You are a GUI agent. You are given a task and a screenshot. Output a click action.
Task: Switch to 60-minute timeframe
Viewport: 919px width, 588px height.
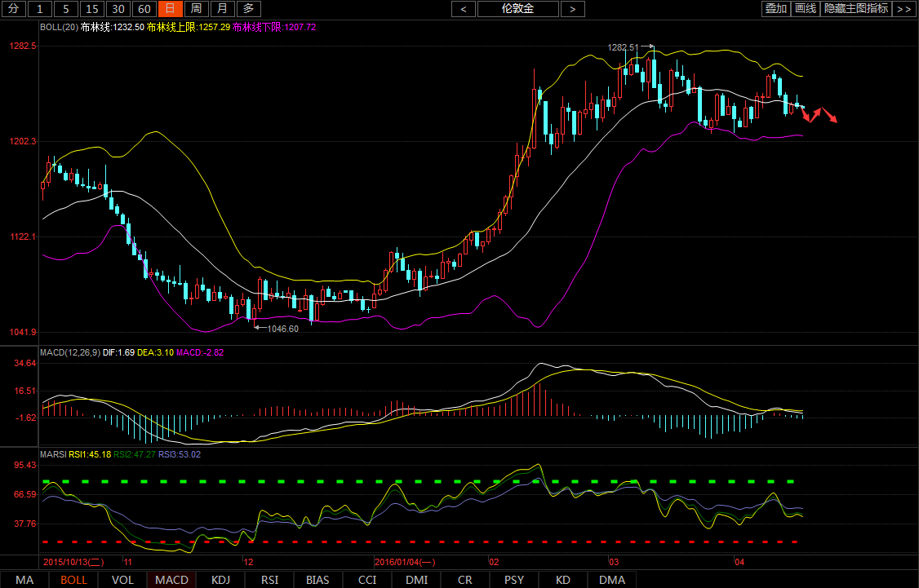point(144,9)
